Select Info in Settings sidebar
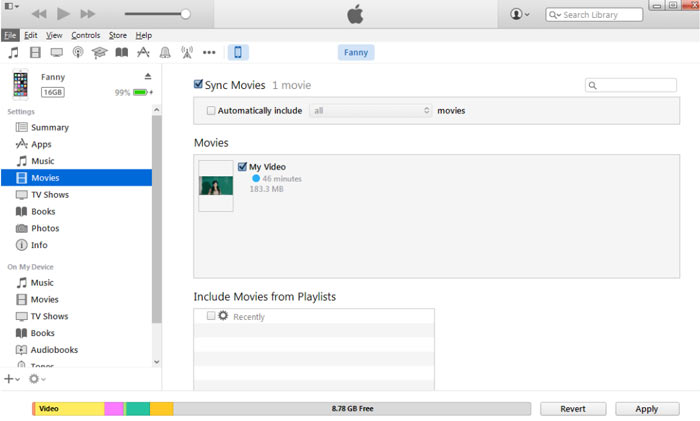 (76, 245)
